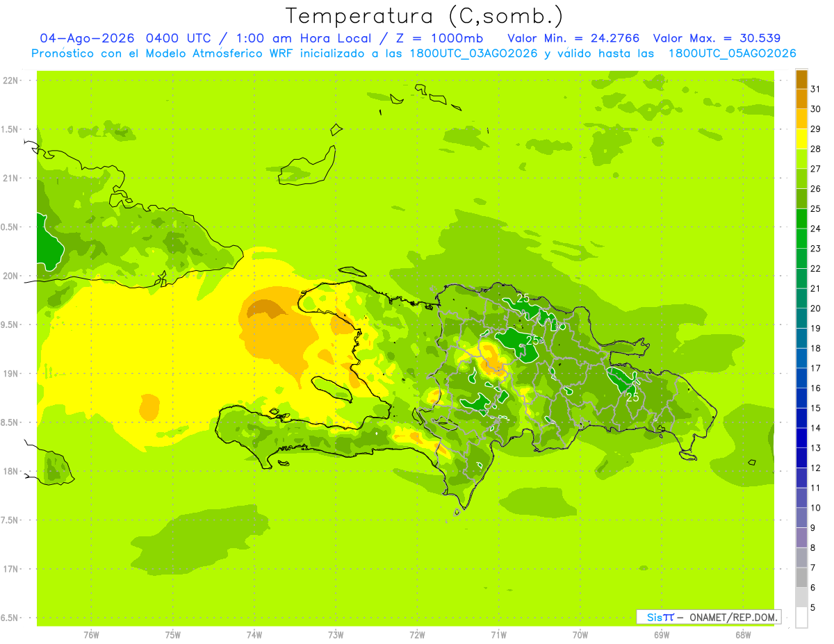The height and width of the screenshot is (644, 834).
Task: Click the legend swatch between 10 and 11
Action: point(801,497)
